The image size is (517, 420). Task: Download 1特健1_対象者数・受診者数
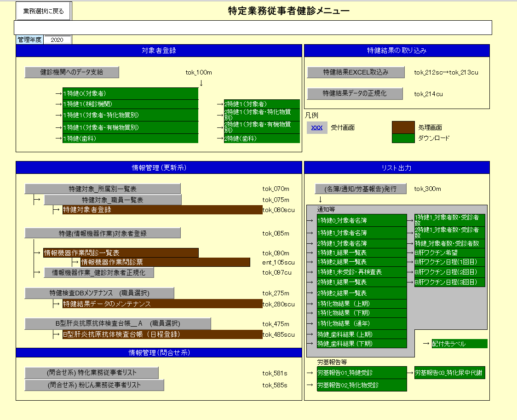[x=450, y=220]
